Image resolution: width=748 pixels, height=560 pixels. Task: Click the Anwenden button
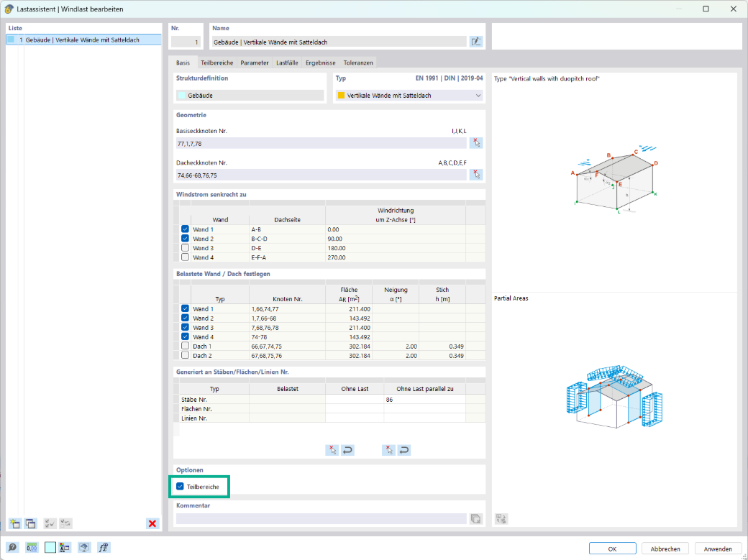718,548
